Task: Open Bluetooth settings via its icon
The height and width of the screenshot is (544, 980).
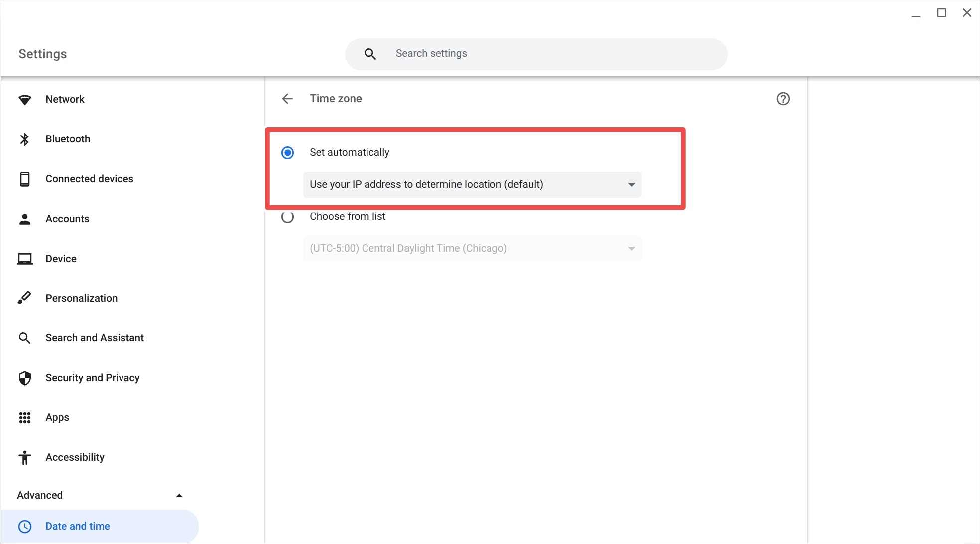Action: tap(24, 138)
